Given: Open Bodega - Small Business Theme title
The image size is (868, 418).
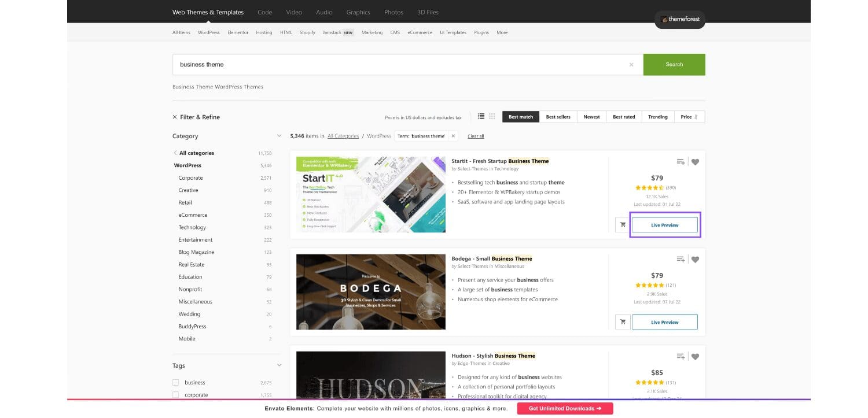Looking at the screenshot, I should [492, 258].
